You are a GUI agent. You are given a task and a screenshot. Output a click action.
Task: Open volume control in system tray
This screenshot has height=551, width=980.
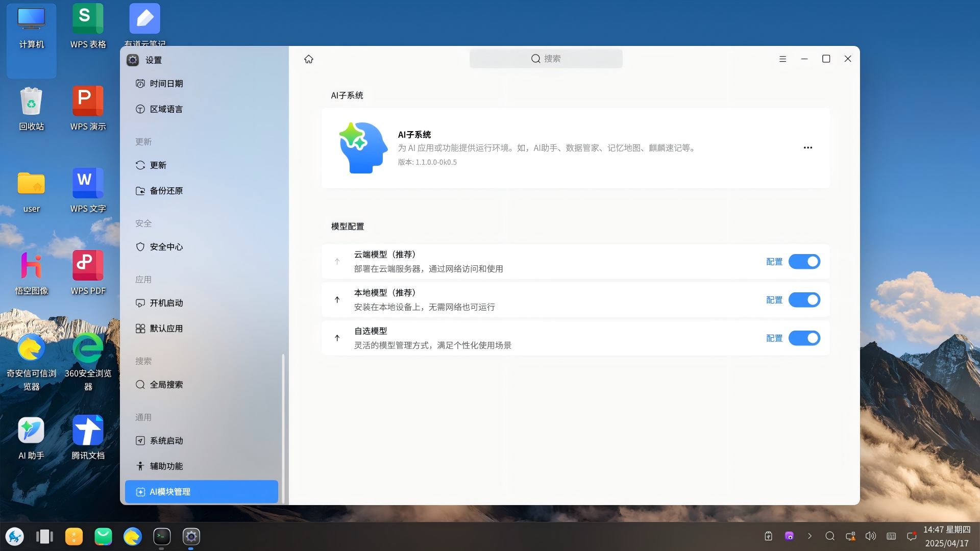(x=871, y=536)
